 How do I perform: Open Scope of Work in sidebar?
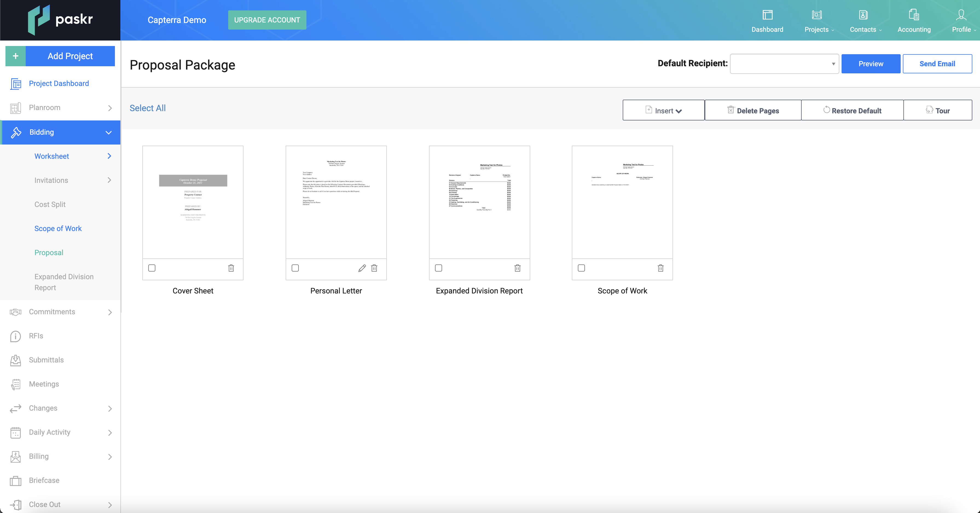pos(58,228)
